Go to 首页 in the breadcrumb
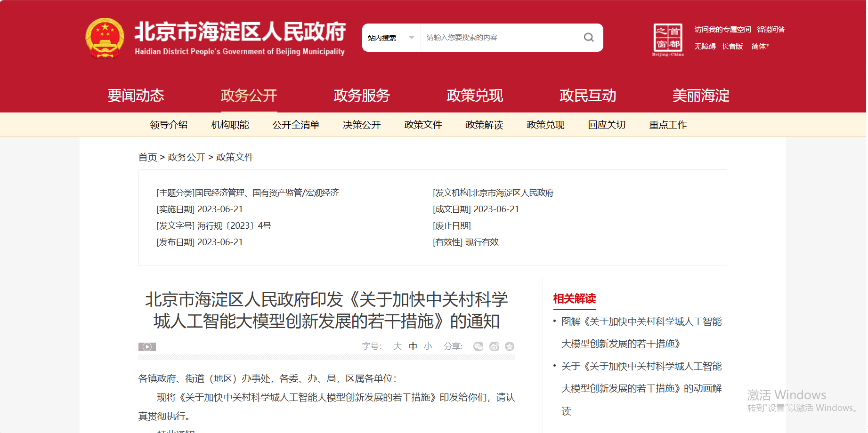 tap(147, 157)
